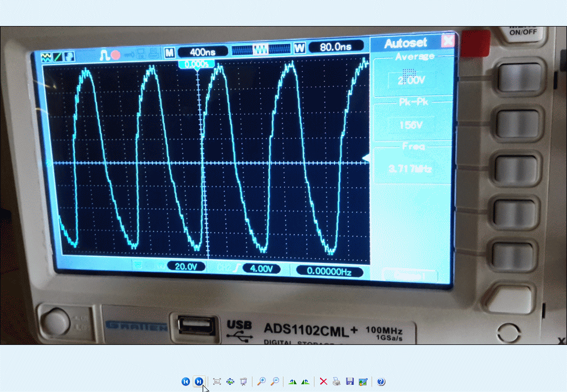Click the Pk-Pk 156V reading in the photo

411,126
